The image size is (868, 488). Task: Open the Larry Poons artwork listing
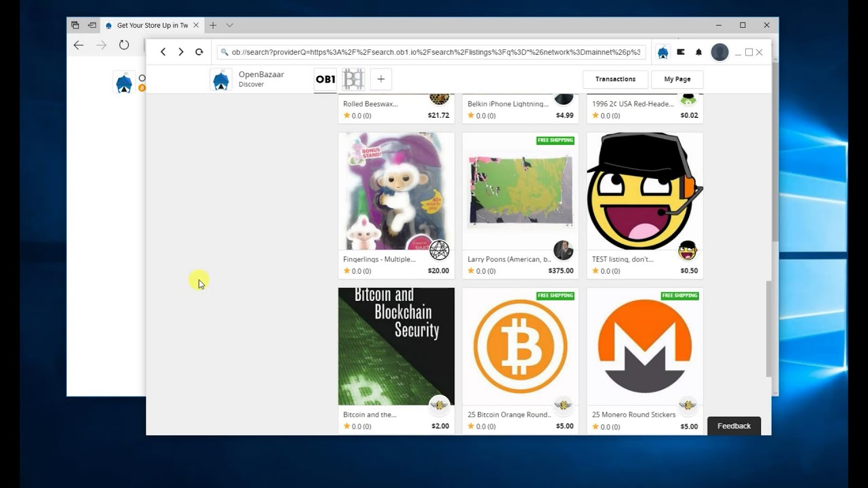pos(520,191)
